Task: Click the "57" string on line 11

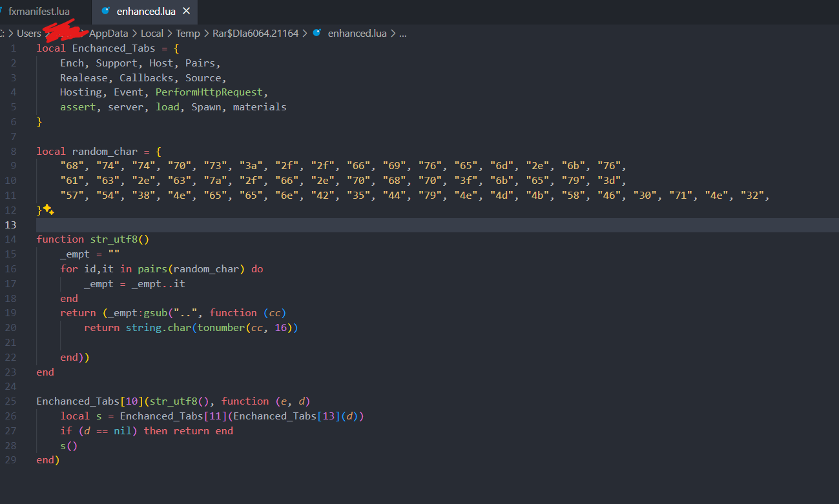Action: (72, 196)
